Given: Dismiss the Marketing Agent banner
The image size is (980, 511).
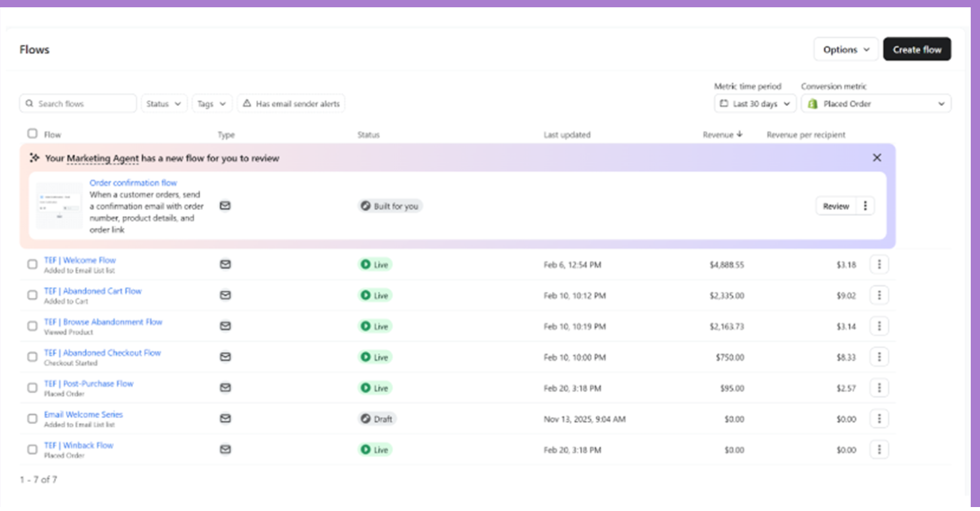Looking at the screenshot, I should click(877, 158).
